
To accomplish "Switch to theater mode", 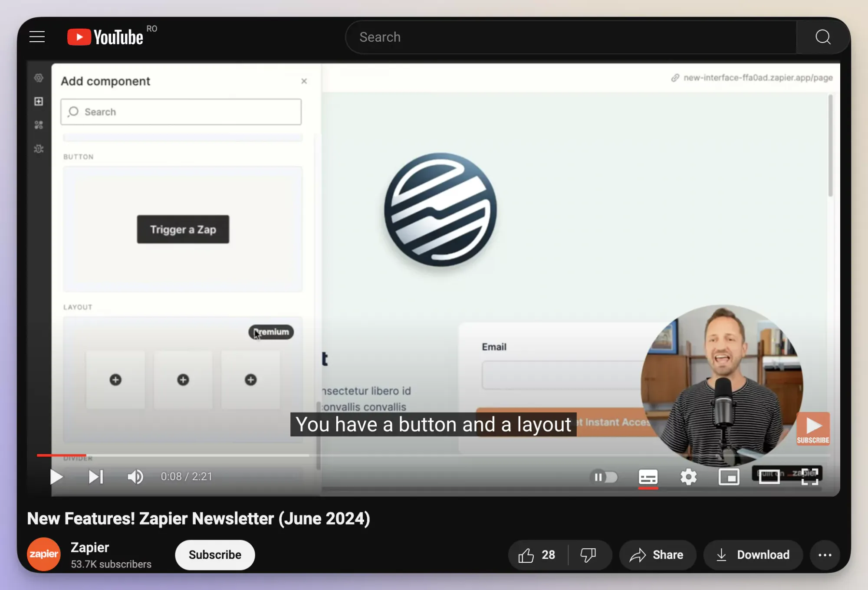I will tap(769, 477).
